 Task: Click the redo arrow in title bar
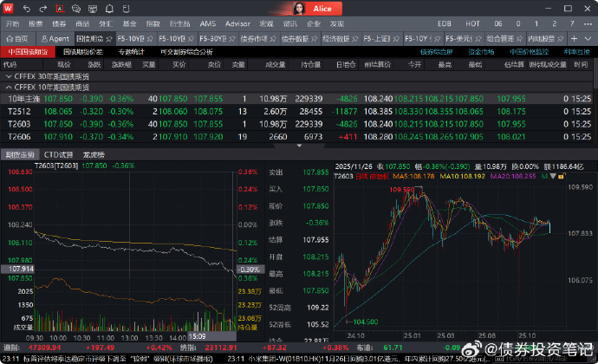(43, 9)
